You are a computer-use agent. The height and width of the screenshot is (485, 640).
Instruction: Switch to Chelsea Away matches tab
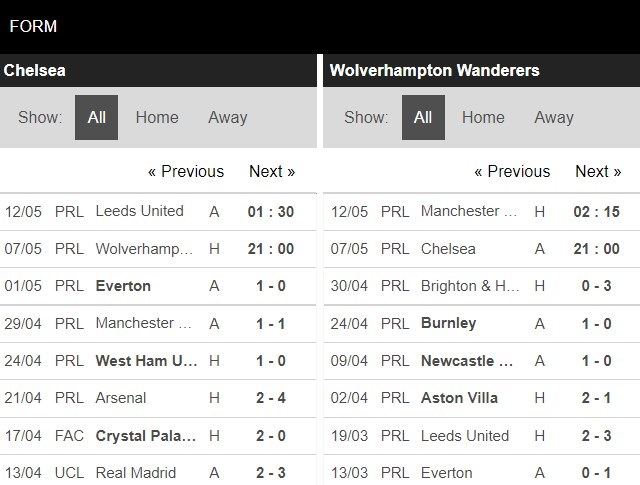click(227, 117)
